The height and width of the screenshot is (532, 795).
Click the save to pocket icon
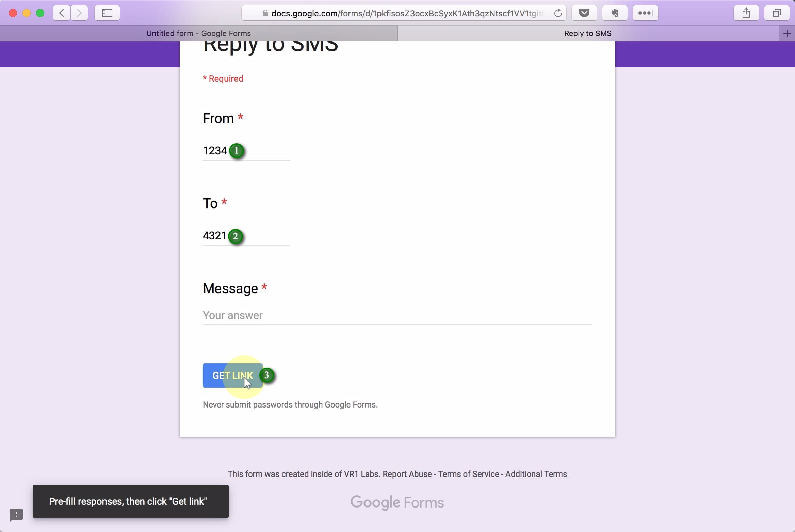pos(584,13)
